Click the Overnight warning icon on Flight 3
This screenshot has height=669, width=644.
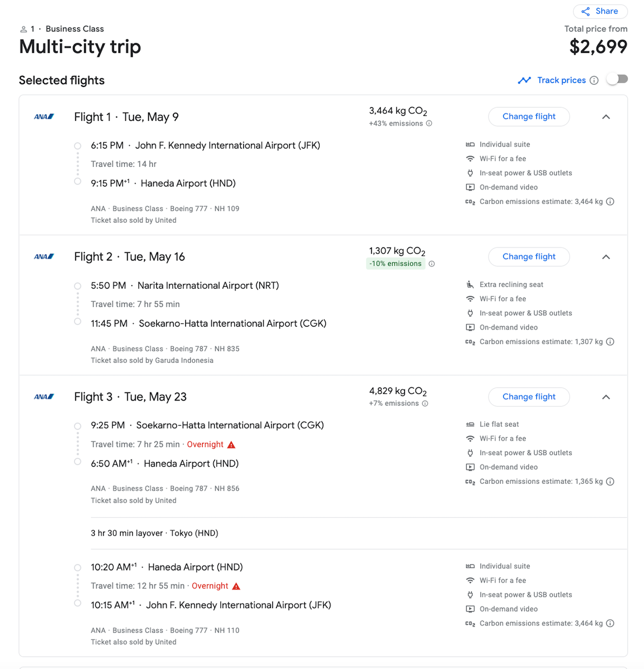pyautogui.click(x=231, y=444)
